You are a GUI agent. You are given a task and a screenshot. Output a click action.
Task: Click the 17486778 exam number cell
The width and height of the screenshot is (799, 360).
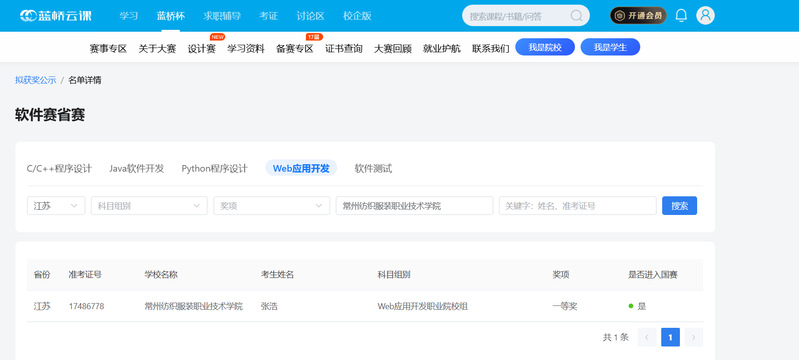[87, 306]
